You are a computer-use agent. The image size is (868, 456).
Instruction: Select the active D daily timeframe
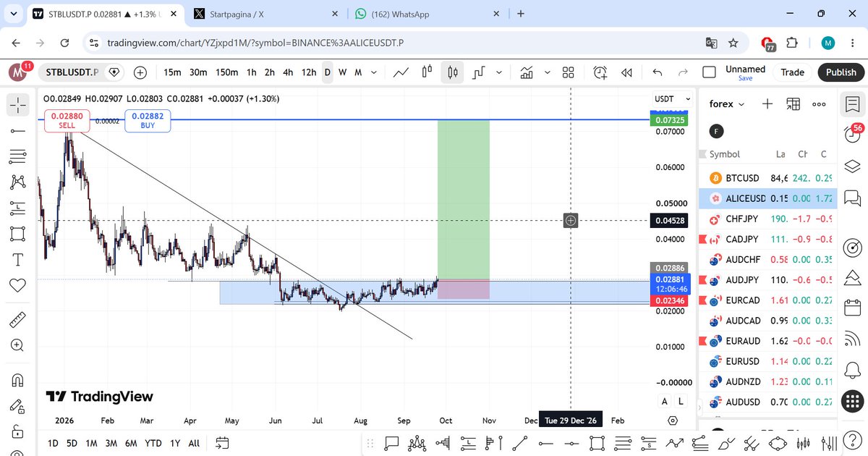point(328,72)
